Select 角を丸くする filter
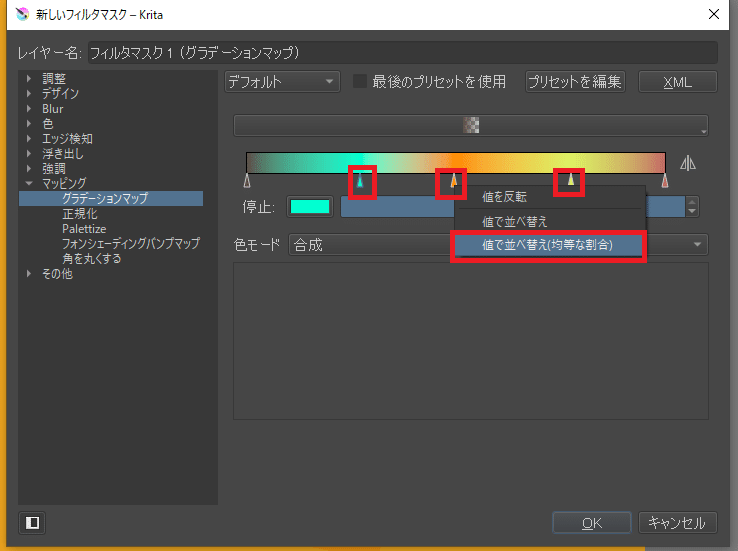738x551 pixels. click(92, 258)
